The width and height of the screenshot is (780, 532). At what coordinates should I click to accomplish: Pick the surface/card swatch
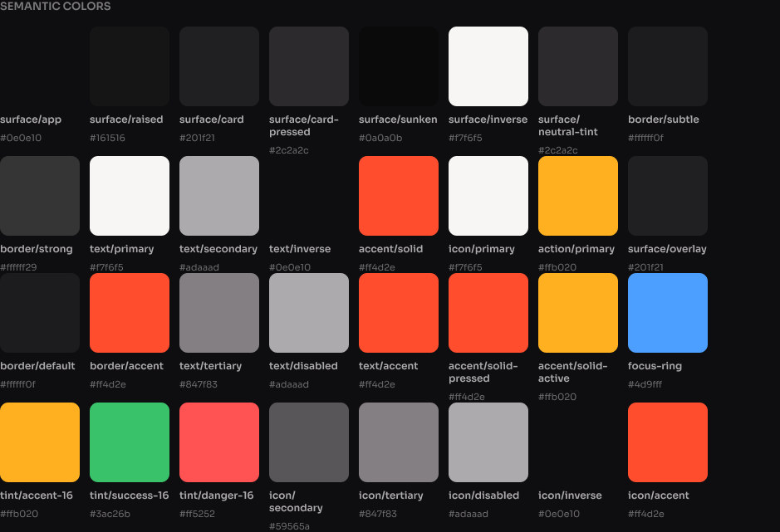[x=219, y=66]
